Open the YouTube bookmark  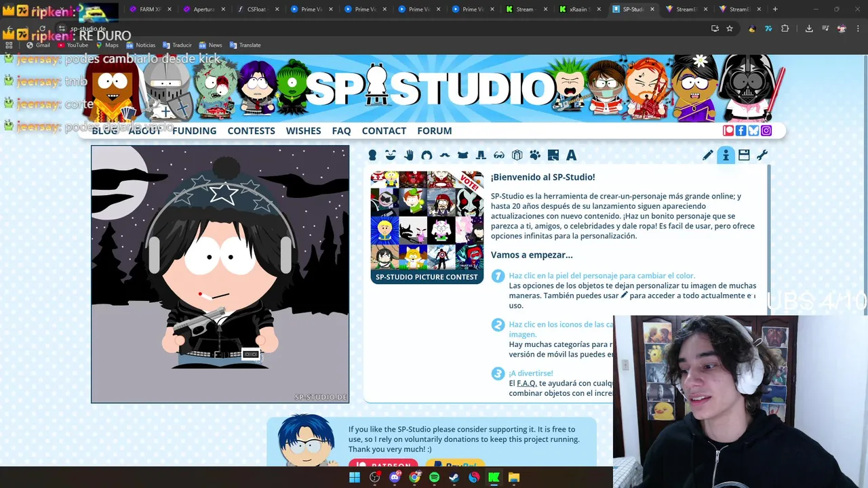click(x=73, y=45)
